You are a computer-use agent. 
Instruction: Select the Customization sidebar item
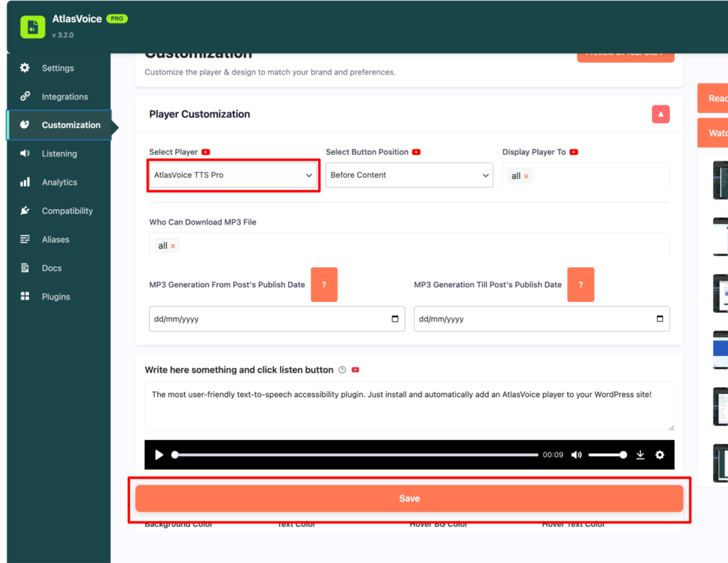pyautogui.click(x=58, y=125)
